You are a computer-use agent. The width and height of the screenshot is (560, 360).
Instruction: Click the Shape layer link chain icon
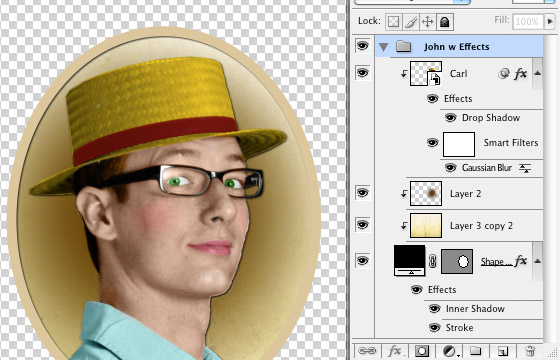pyautogui.click(x=432, y=261)
